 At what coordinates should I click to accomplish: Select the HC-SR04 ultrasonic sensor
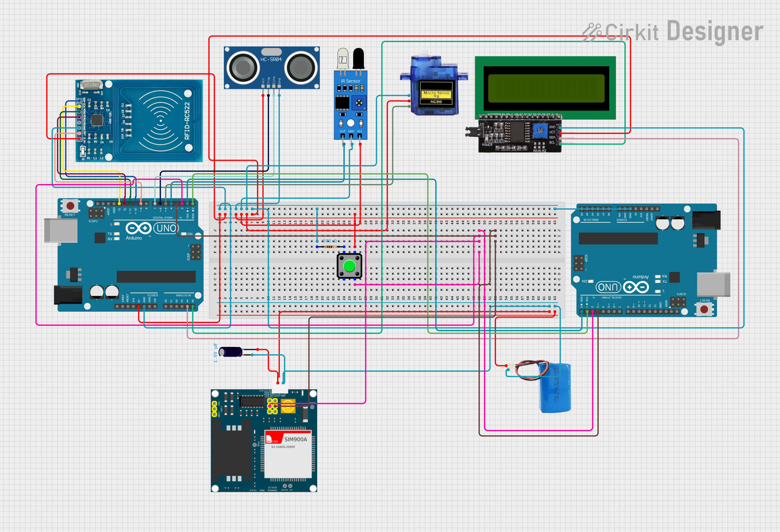tap(272, 68)
